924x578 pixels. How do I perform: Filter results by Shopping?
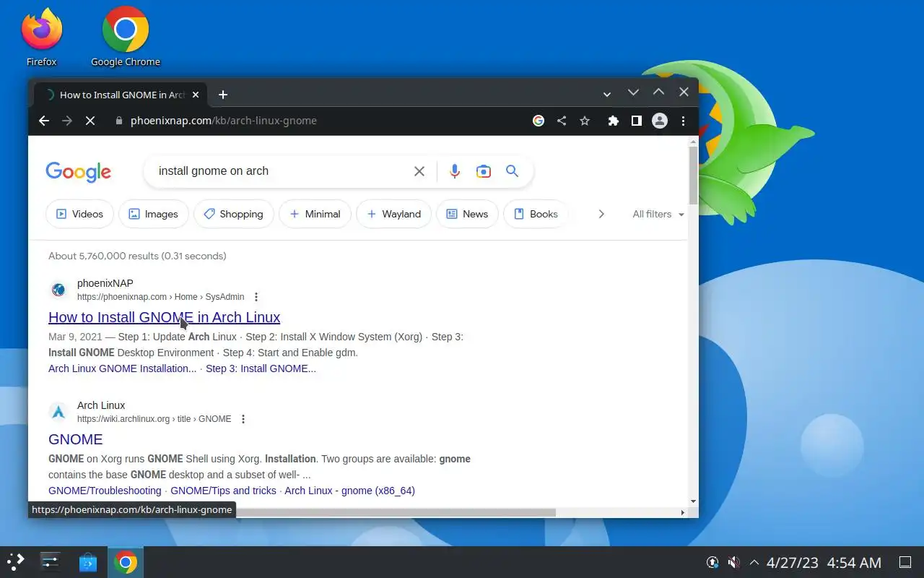(233, 214)
